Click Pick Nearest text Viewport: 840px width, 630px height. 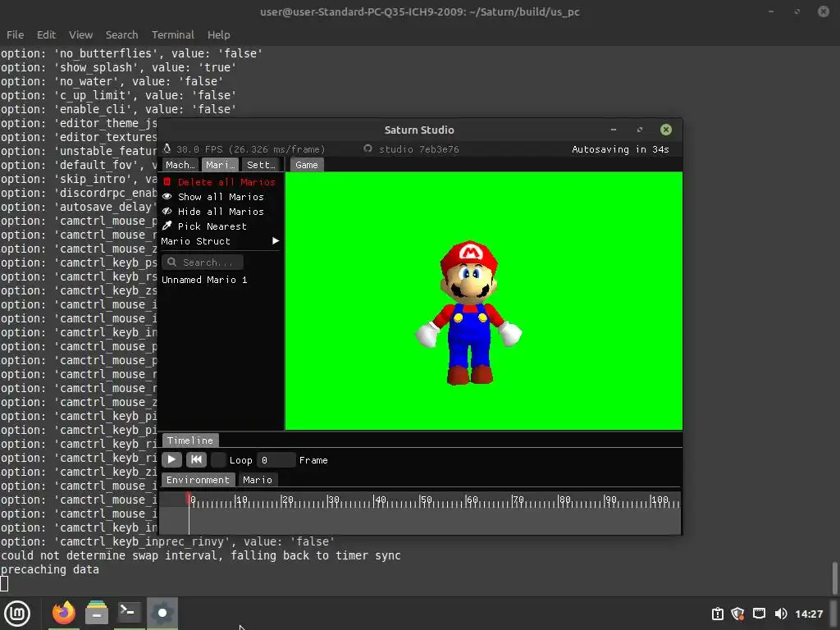(212, 226)
